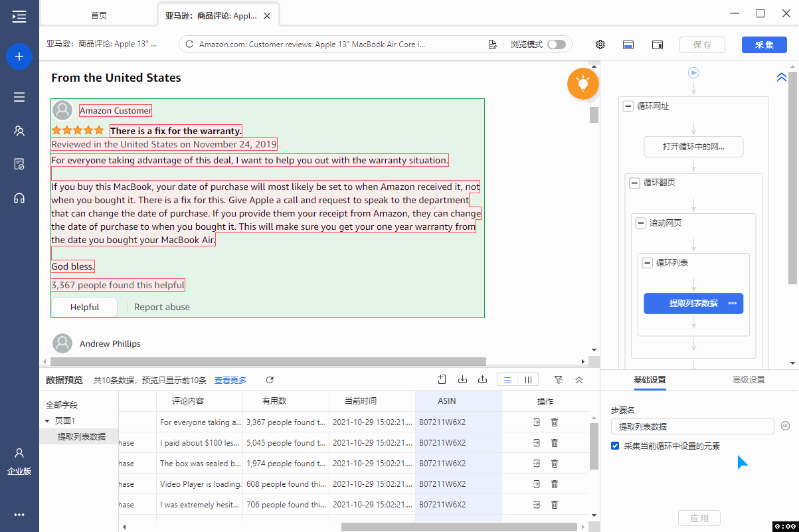Click the 应用 apply button
This screenshot has width=799, height=532.
pos(699,518)
